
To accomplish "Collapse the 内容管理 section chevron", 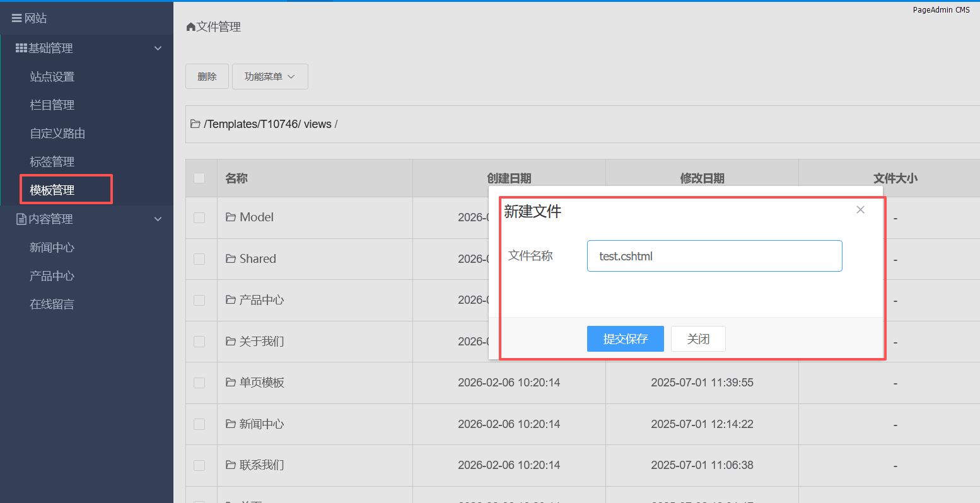I will pos(158,219).
